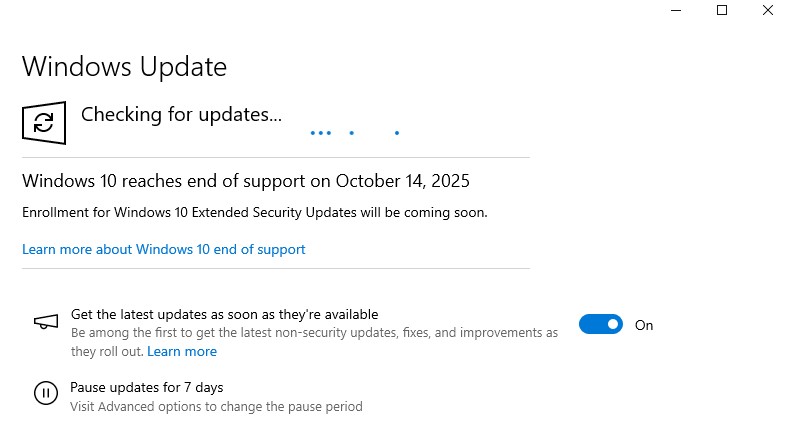Viewport: 786px width, 434px height.
Task: Select Pause updates for 7 days
Action: [x=146, y=387]
